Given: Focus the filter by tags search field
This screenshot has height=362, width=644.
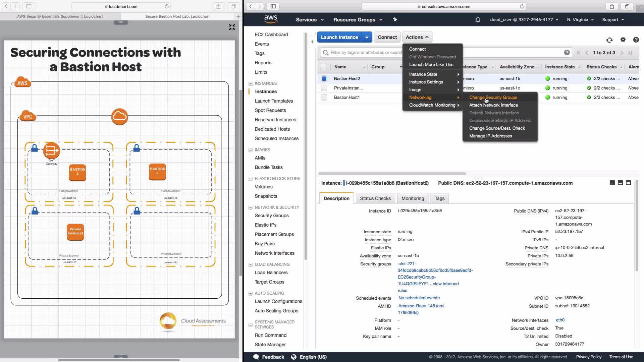Looking at the screenshot, I should point(362,53).
